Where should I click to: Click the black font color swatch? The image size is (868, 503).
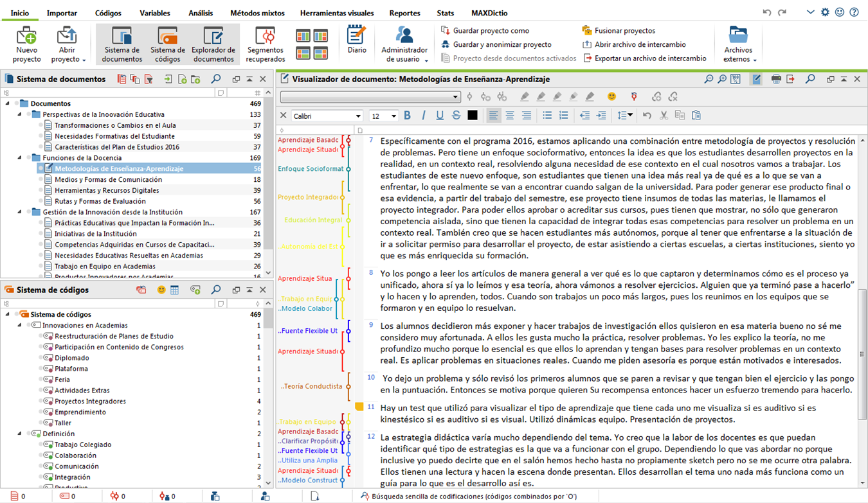click(x=473, y=116)
